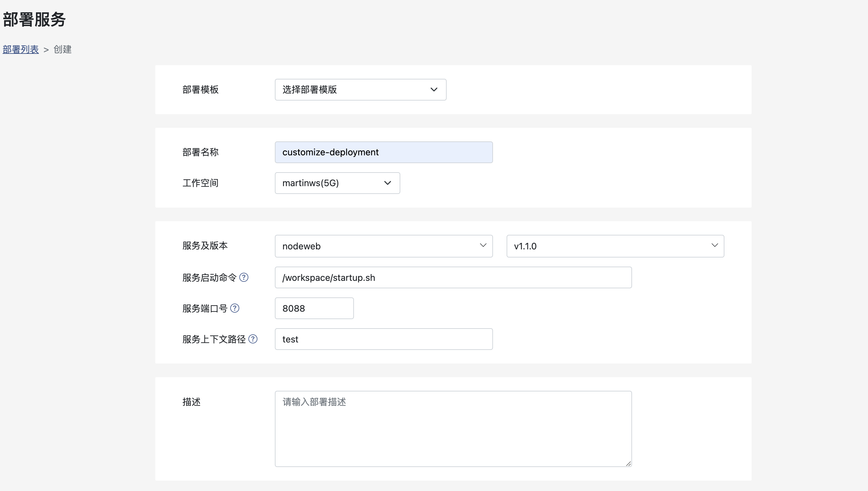Click the textarea resize handle corner
Image resolution: width=868 pixels, height=491 pixels.
coord(628,463)
